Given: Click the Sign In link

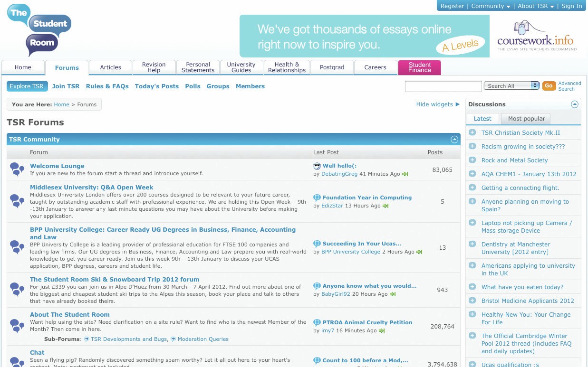Looking at the screenshot, I should (572, 6).
